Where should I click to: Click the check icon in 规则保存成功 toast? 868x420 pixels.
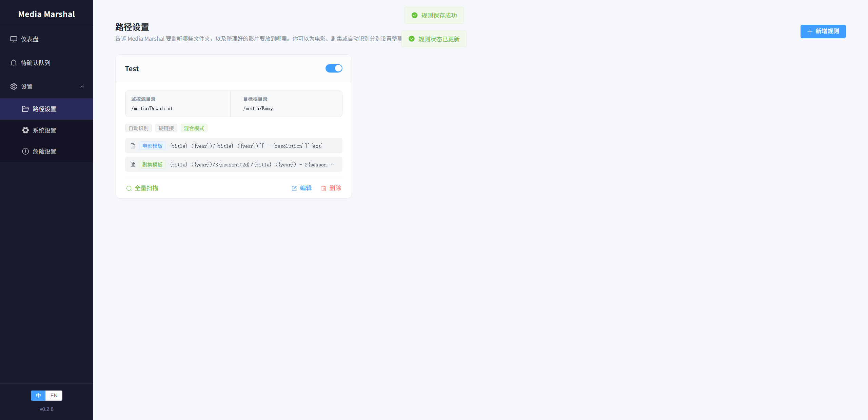click(x=414, y=15)
